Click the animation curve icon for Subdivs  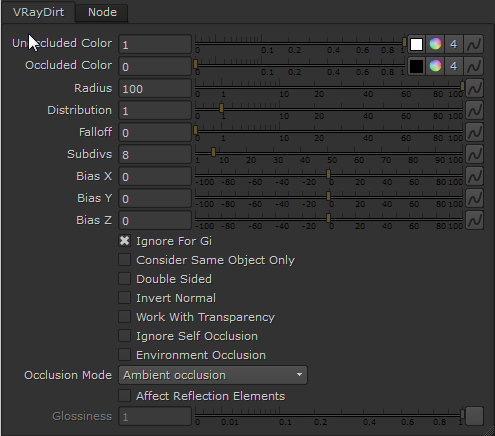474,154
